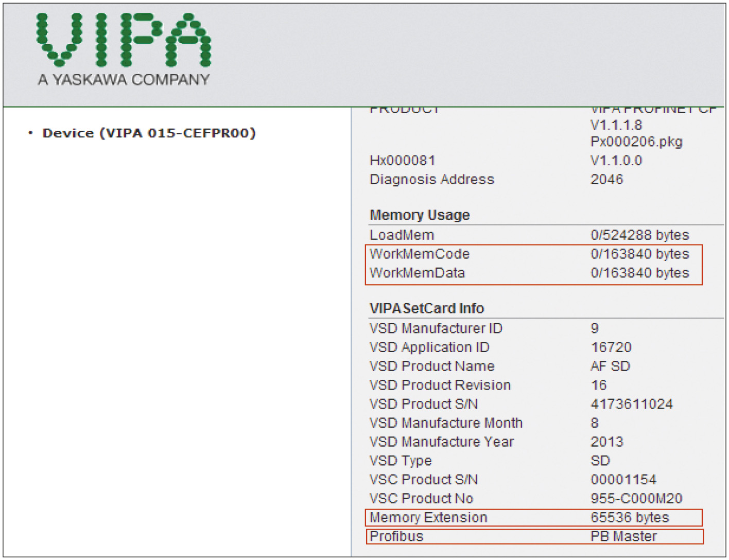Click the WorkMemCode label
729x560 pixels.
coord(420,254)
